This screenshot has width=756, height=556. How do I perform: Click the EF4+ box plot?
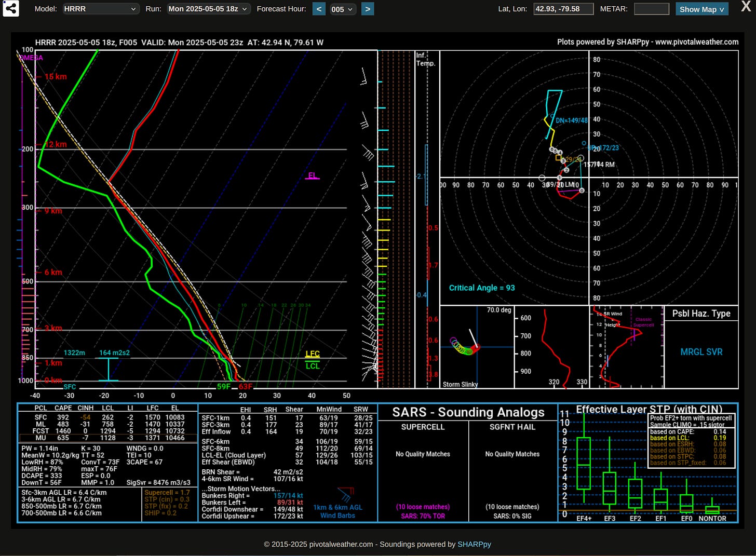[x=584, y=464]
